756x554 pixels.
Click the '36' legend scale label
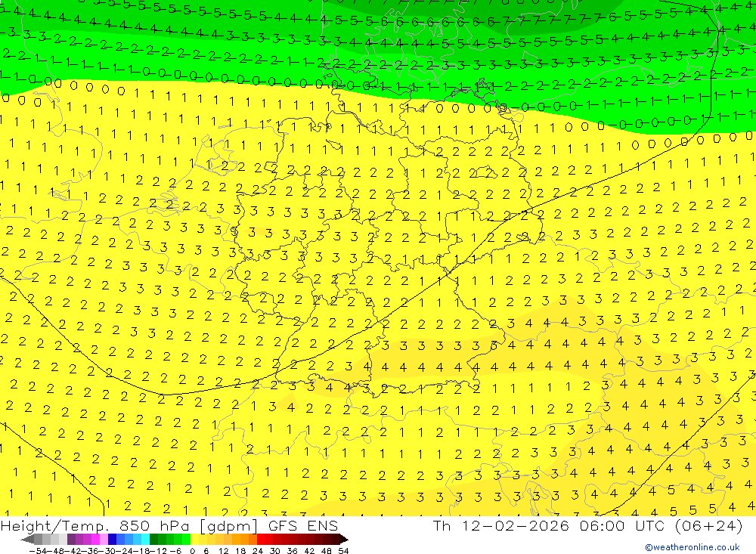click(292, 551)
